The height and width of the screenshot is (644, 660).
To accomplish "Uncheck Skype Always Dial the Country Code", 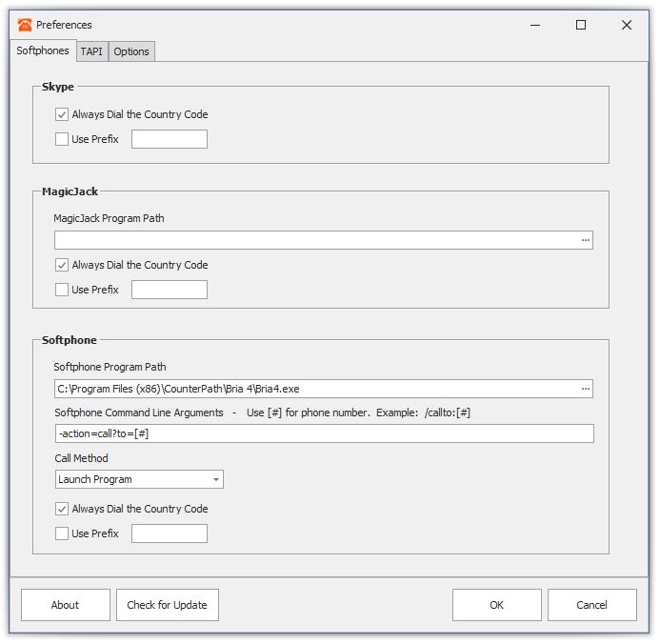I will pyautogui.click(x=62, y=114).
